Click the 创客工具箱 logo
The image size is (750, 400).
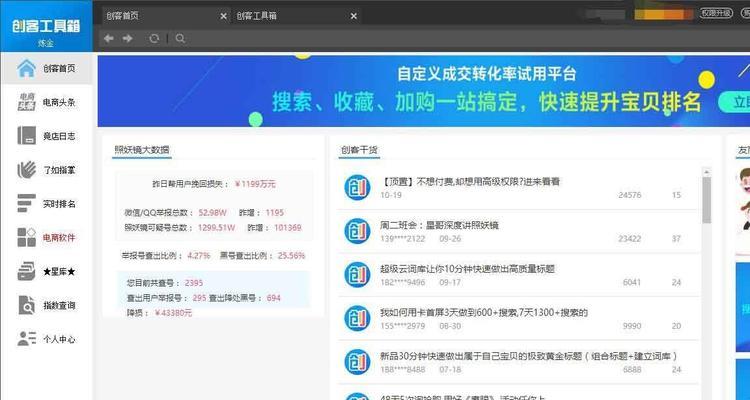46,26
